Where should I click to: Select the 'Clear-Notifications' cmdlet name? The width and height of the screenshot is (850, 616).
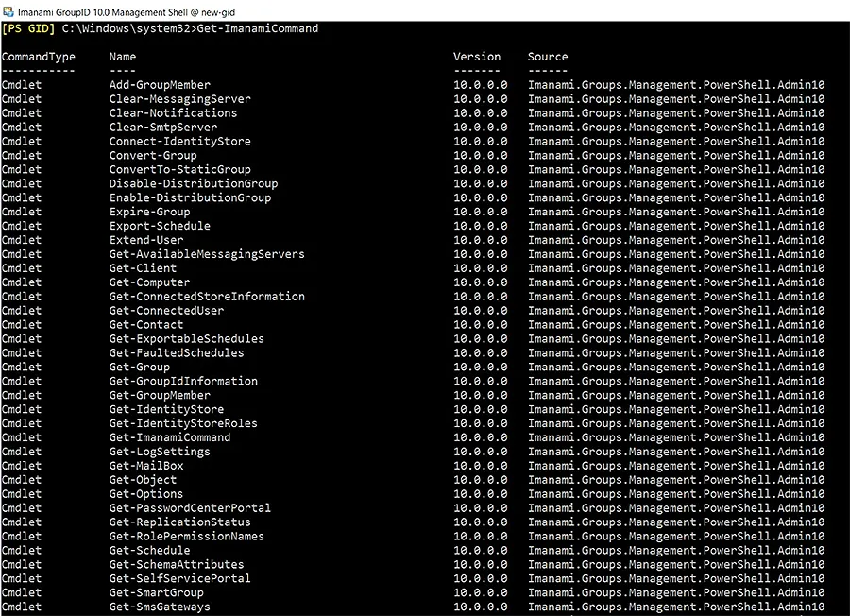[174, 112]
